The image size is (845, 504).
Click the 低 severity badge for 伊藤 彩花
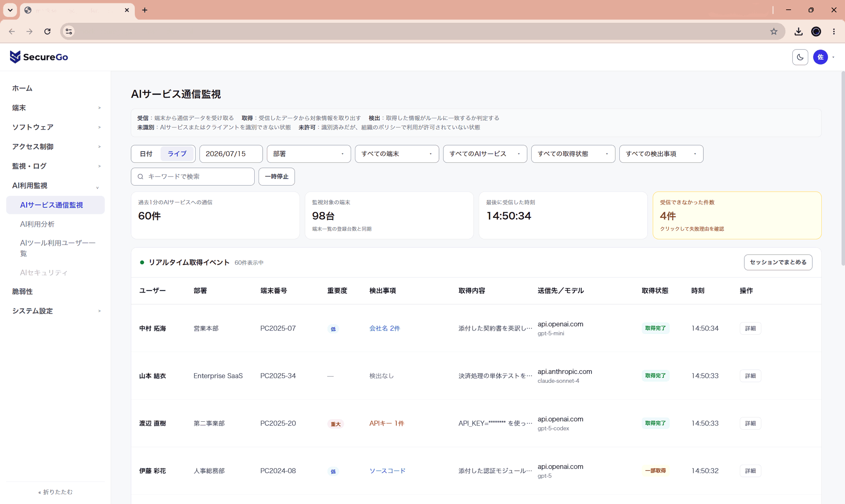tap(333, 471)
